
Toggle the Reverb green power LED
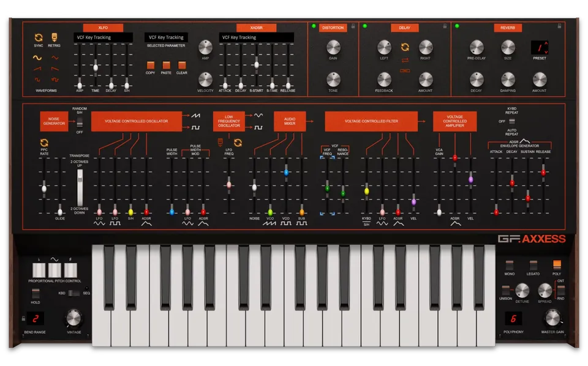coord(457,26)
